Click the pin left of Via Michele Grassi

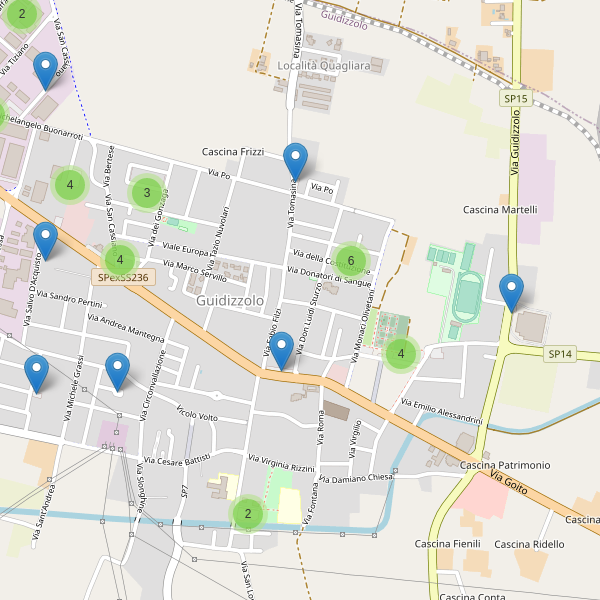36,373
